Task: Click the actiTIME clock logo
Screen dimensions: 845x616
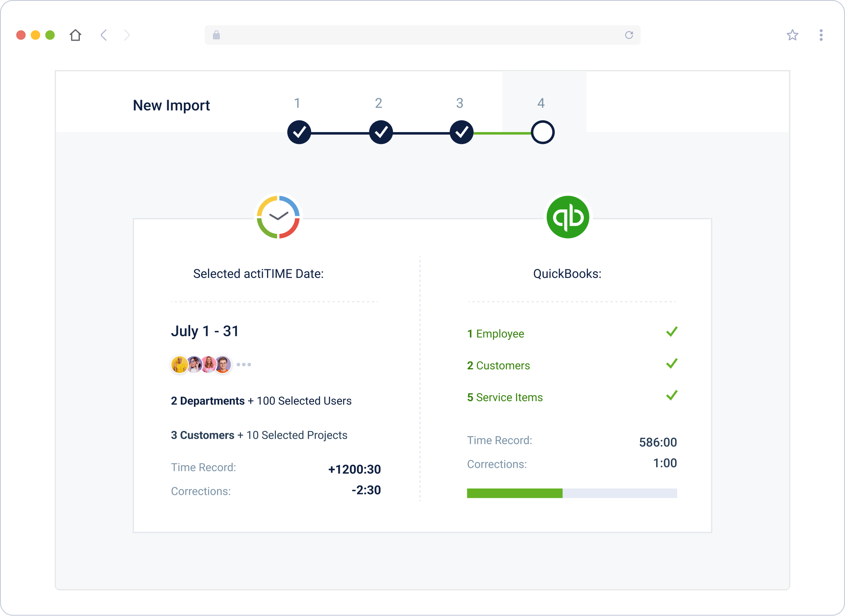Action: (278, 217)
